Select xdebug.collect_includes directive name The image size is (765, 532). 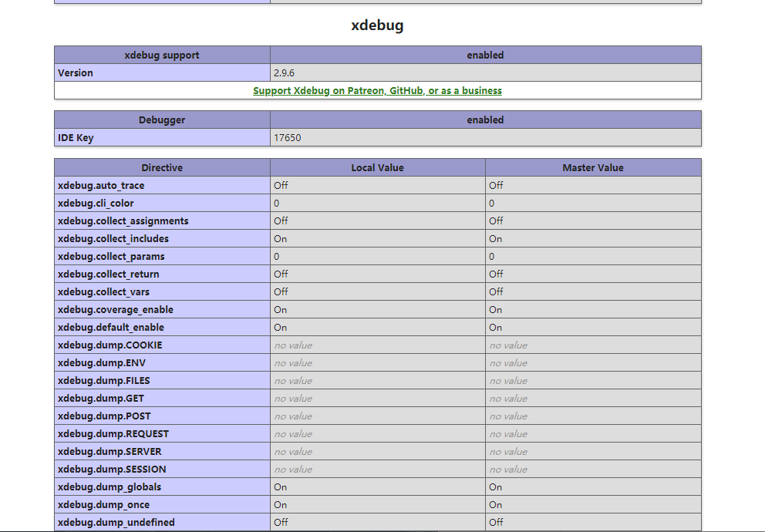[x=113, y=239]
